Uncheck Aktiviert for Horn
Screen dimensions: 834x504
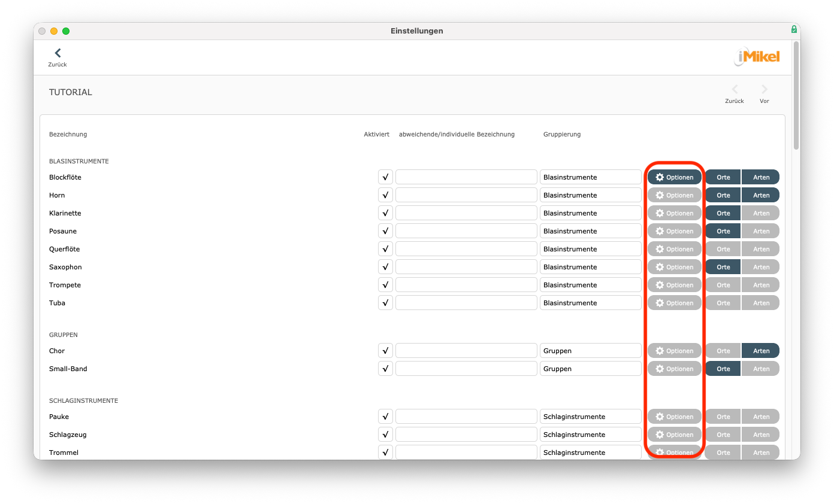(385, 195)
